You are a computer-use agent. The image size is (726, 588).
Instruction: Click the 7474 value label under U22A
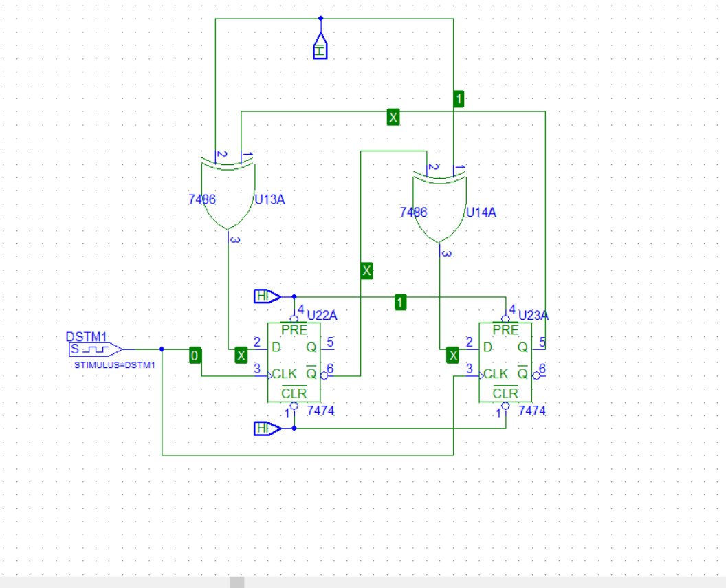[320, 411]
